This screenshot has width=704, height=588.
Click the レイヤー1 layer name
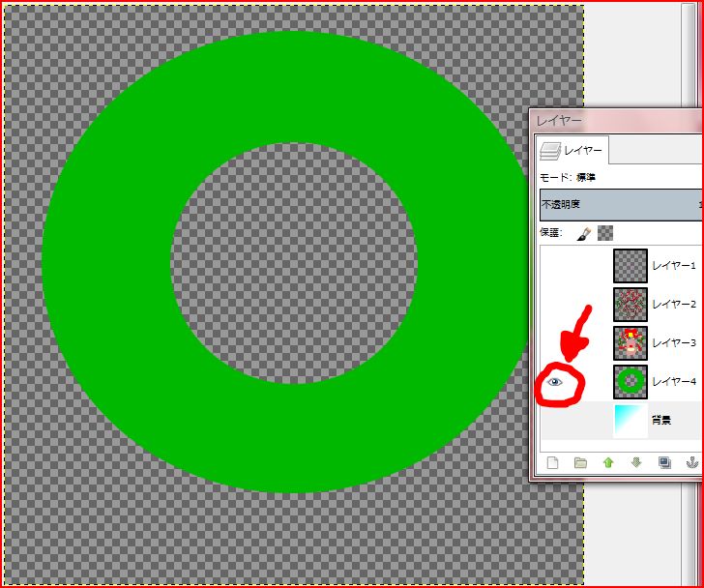pyautogui.click(x=674, y=266)
